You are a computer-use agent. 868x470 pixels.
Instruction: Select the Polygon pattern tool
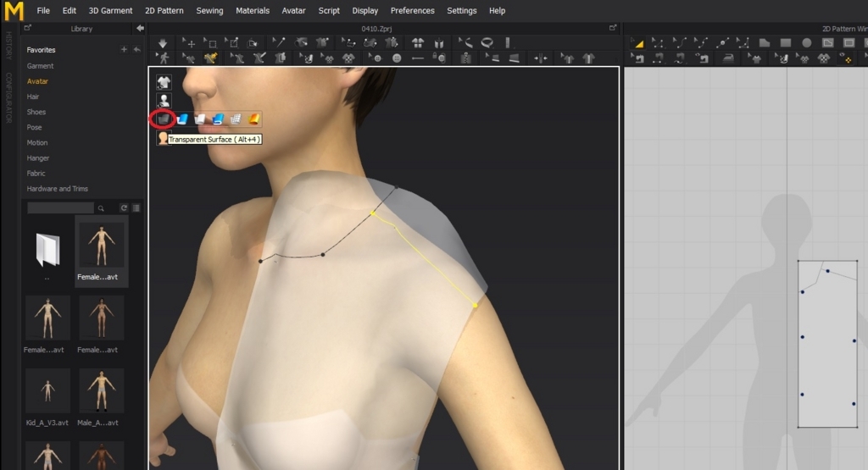[x=765, y=43]
